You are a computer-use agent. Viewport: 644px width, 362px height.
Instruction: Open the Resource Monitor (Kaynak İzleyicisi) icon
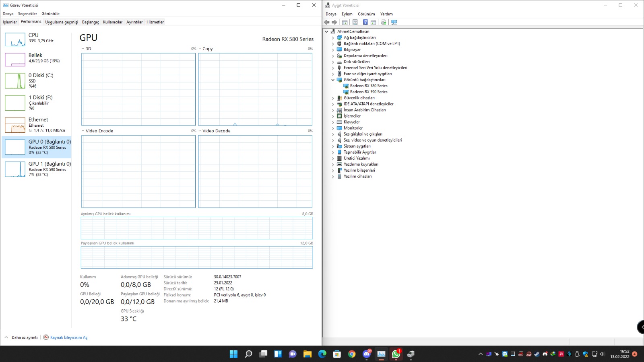click(46, 337)
